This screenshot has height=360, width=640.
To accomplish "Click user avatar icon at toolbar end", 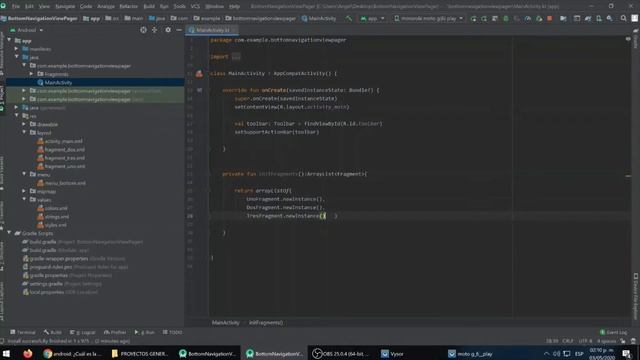I will (635, 18).
